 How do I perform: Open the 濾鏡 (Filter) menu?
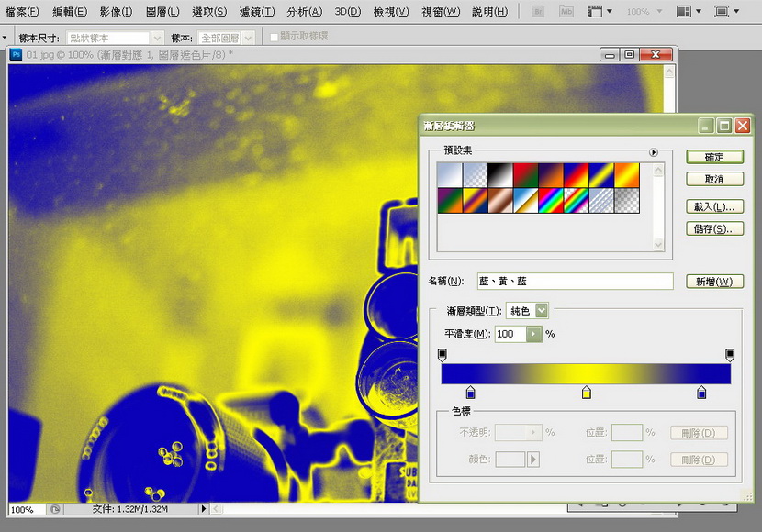256,12
